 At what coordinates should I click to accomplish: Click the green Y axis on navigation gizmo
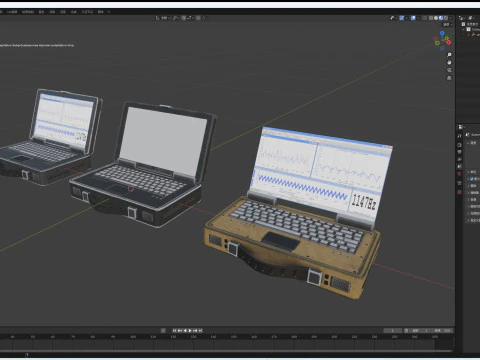(x=446, y=38)
